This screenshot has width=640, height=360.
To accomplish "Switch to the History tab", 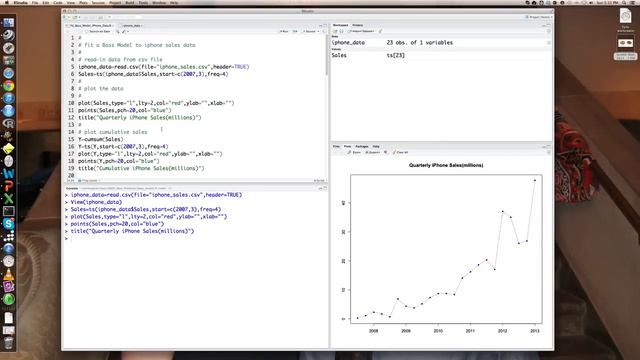I will coord(358,25).
